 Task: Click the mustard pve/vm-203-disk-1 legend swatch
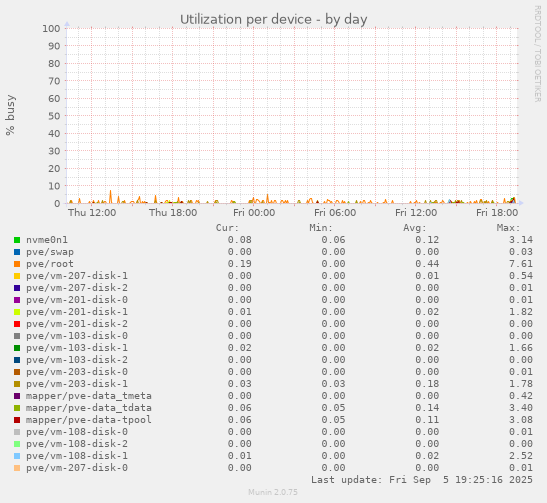pyautogui.click(x=17, y=384)
